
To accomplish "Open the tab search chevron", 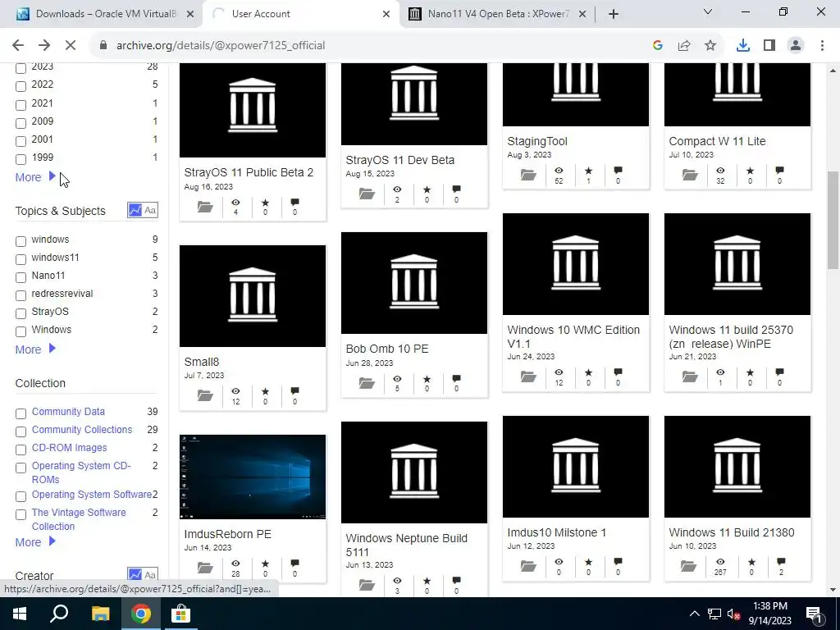I will 708,11.
